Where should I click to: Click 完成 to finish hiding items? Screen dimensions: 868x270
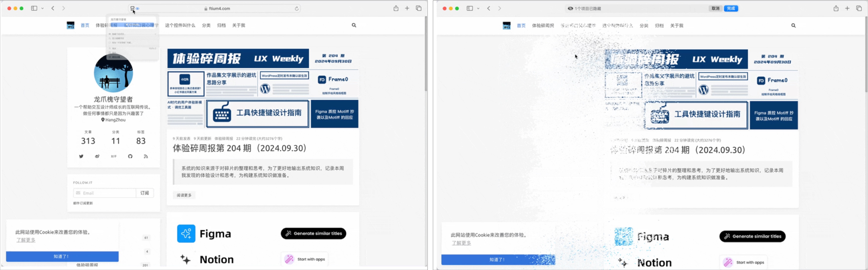pos(731,8)
